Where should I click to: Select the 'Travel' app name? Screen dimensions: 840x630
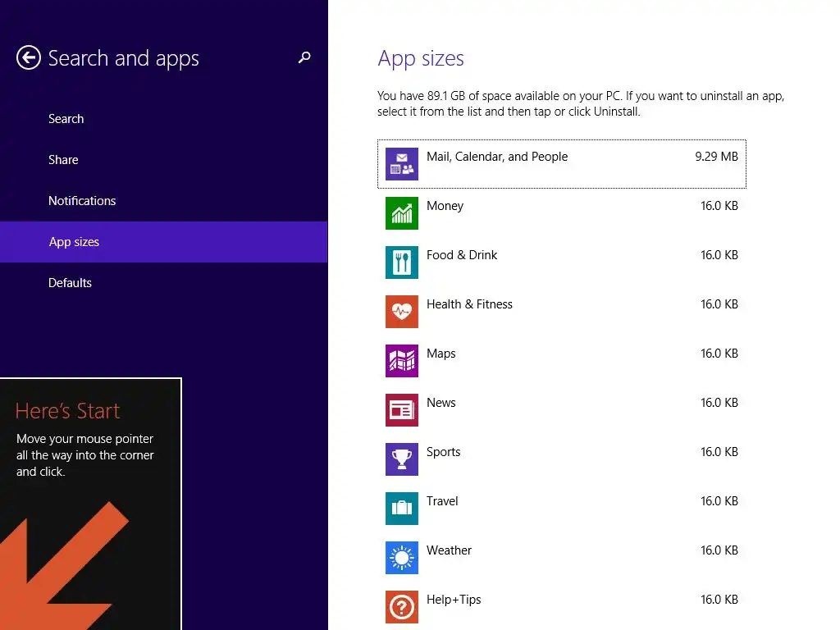click(442, 501)
